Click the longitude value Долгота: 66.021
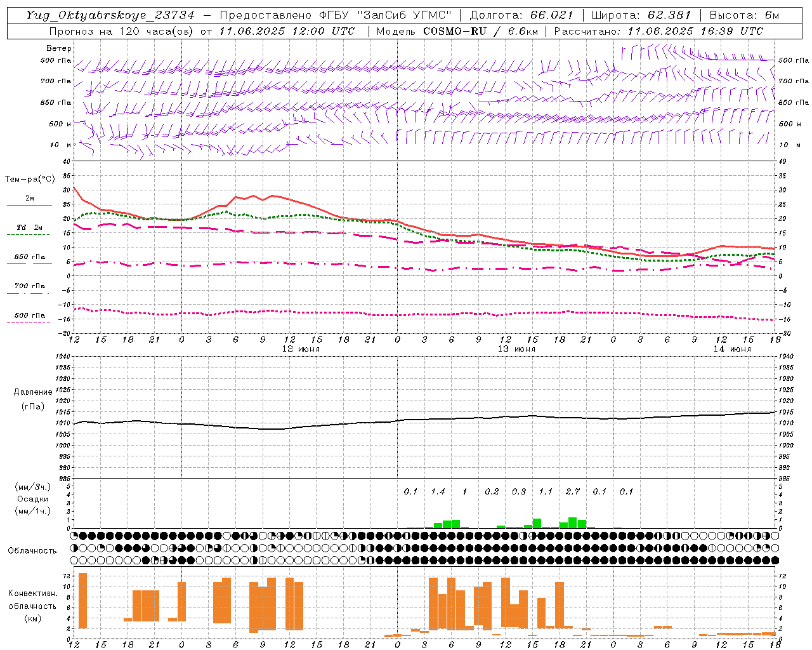This screenshot has height=650, width=812. [521, 15]
